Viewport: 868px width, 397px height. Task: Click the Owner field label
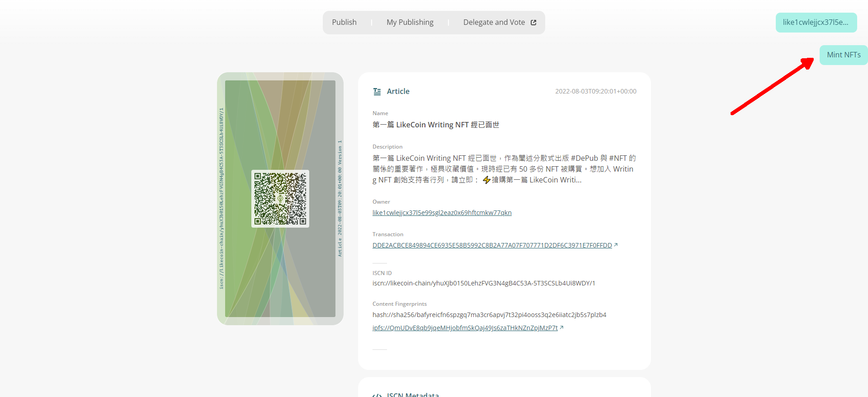[x=381, y=202]
